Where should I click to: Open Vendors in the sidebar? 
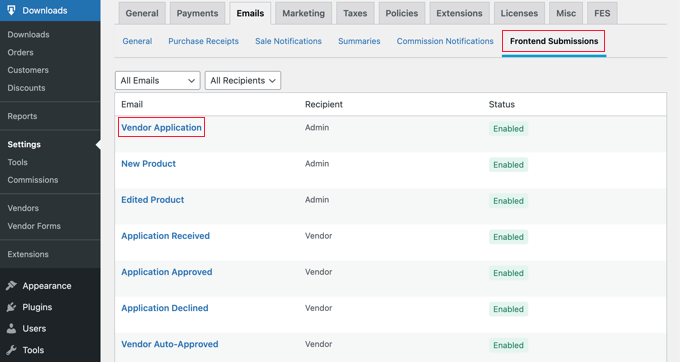coord(23,208)
